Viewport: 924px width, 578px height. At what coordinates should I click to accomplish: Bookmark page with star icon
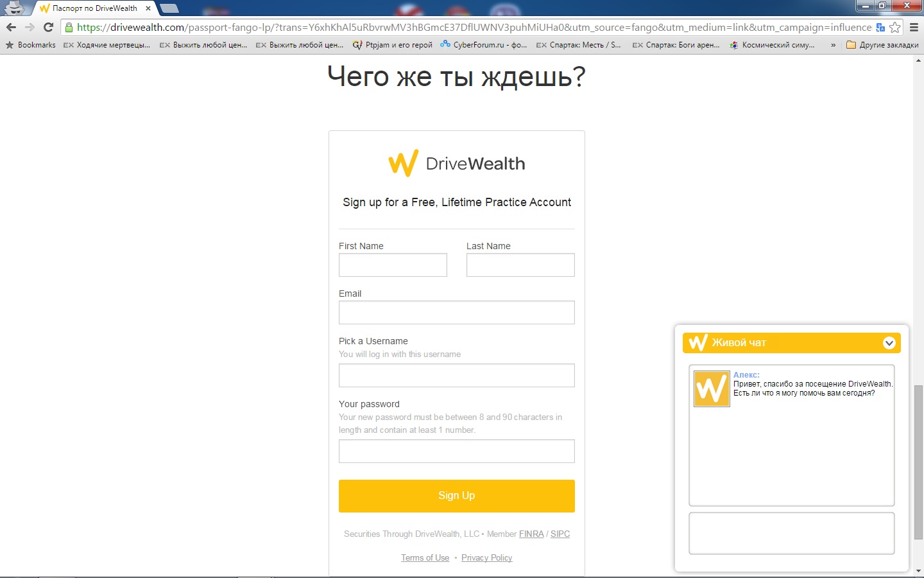click(x=894, y=27)
